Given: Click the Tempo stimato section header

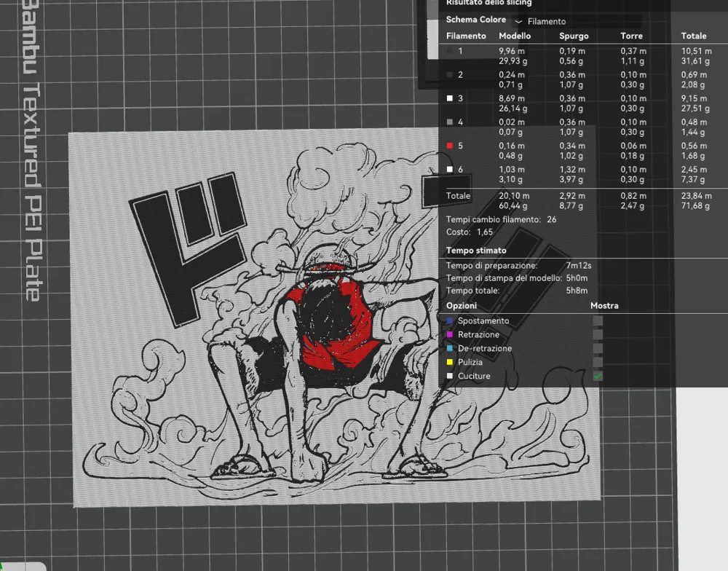Looking at the screenshot, I should [476, 251].
